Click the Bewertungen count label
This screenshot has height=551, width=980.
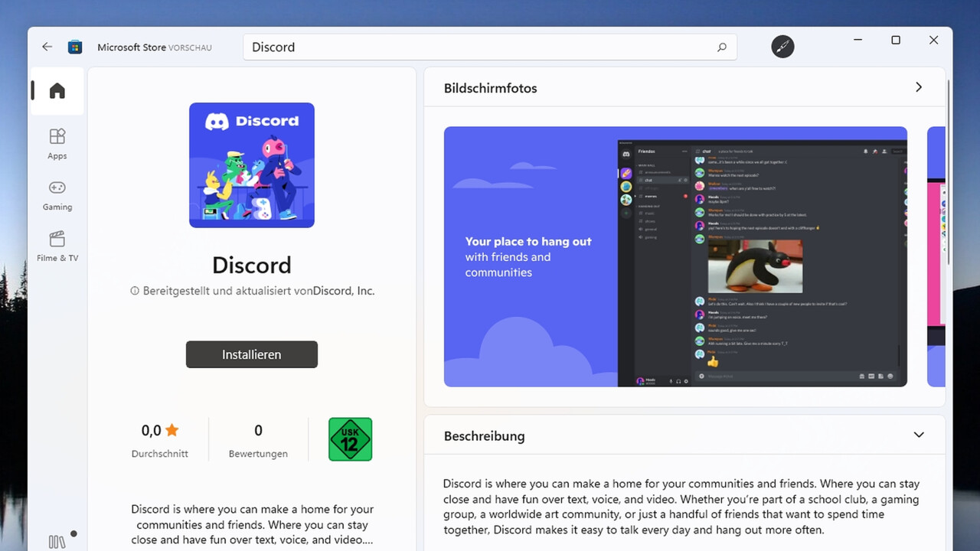(x=258, y=454)
